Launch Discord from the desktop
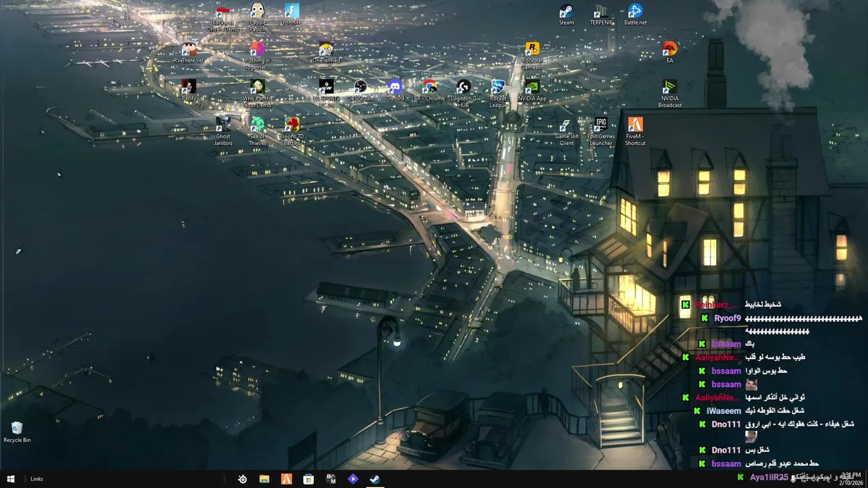Viewport: 868px width, 488px height. tap(395, 91)
